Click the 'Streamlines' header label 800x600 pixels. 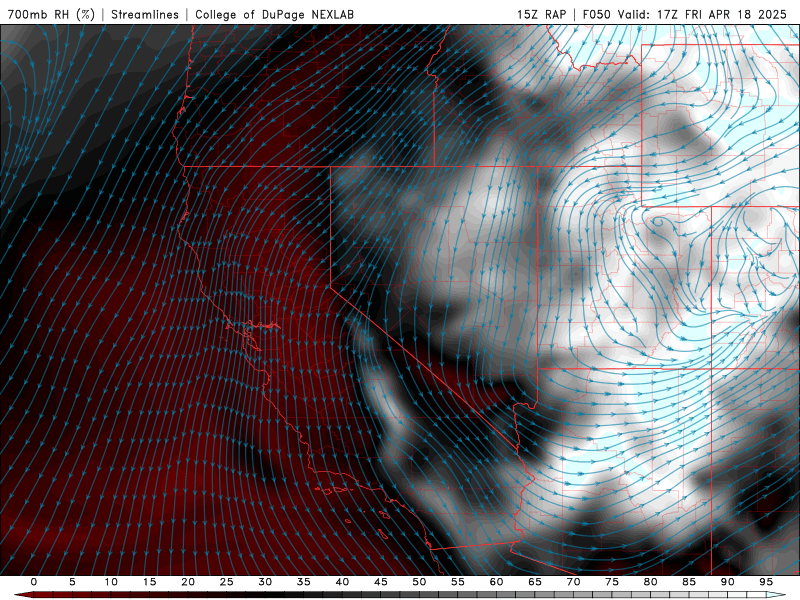[x=145, y=14]
